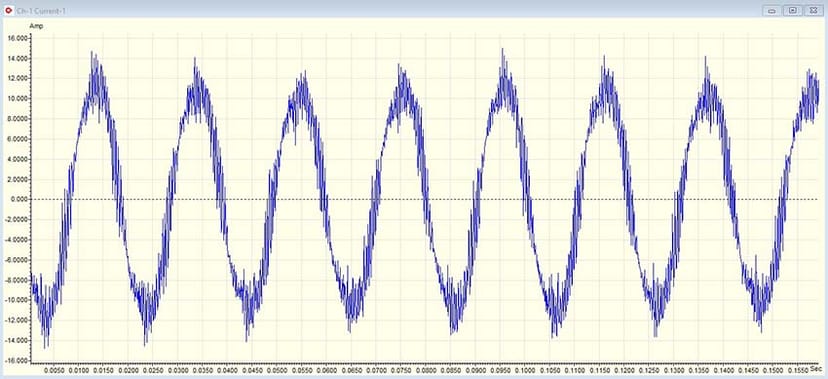Close the Ch-1 Current-1 window
The width and height of the screenshot is (828, 379).
coord(814,11)
